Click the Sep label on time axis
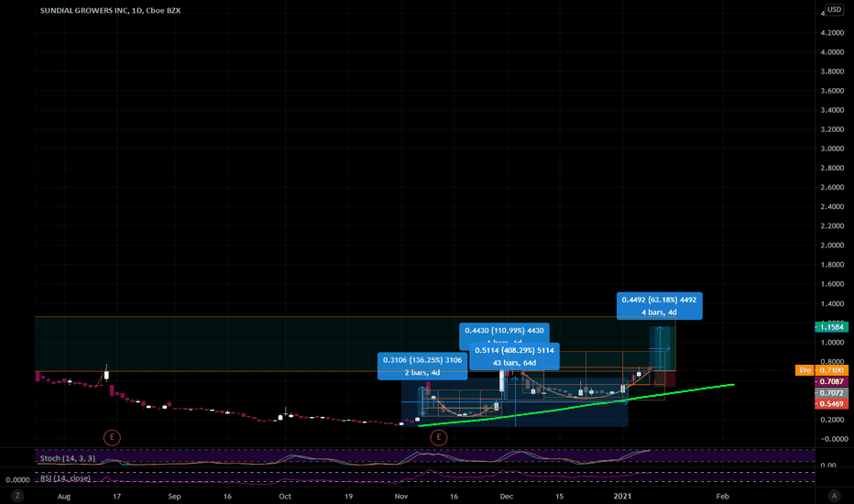This screenshot has height=504, width=854. pos(174,497)
